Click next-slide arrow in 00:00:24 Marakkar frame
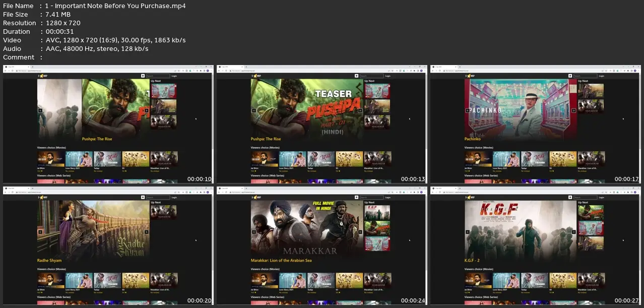The image size is (644, 308). [360, 232]
